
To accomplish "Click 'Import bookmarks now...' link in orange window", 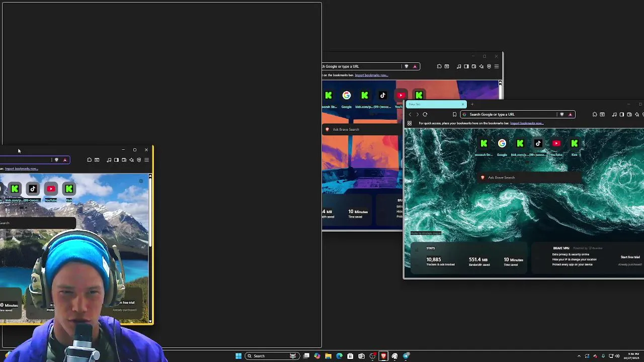I will point(371,75).
